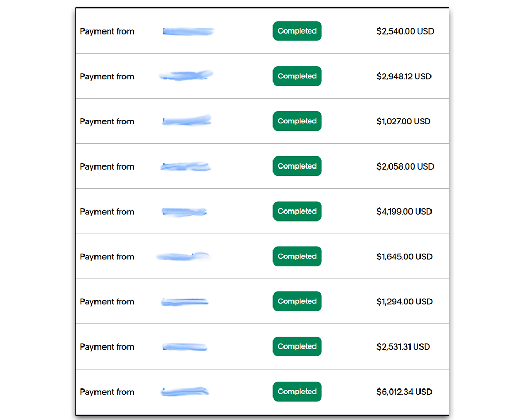Click the $1,645.00 USD amount
This screenshot has height=420, width=525.
pyautogui.click(x=404, y=257)
